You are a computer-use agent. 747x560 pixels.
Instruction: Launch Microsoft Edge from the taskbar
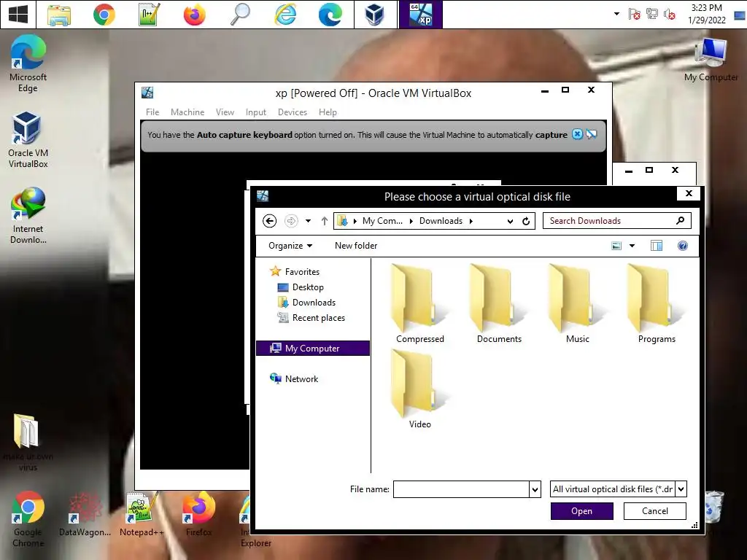click(330, 15)
